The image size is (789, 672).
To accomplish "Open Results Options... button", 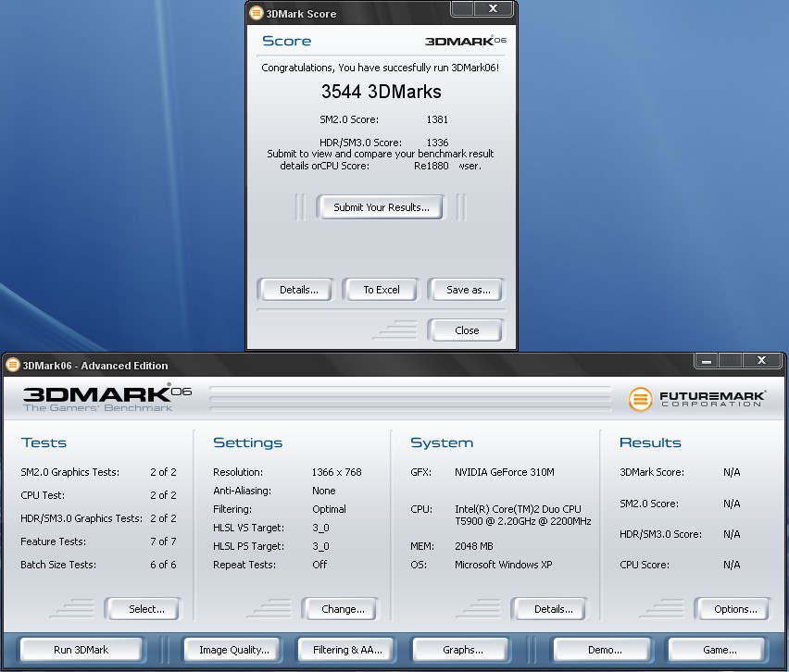I will pos(735,609).
